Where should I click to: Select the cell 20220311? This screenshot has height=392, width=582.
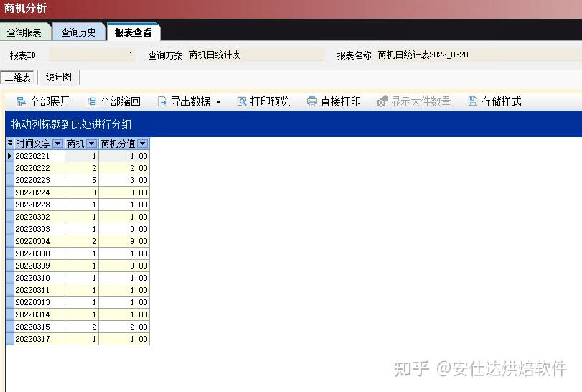(x=39, y=290)
